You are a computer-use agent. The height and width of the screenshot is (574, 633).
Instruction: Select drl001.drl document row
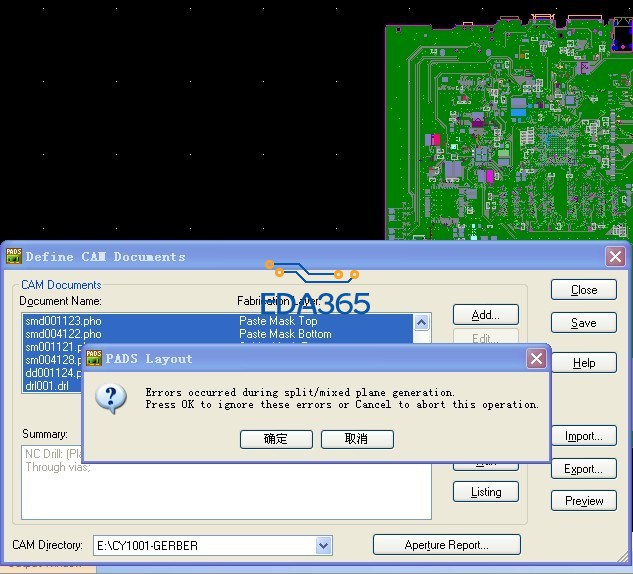52,385
